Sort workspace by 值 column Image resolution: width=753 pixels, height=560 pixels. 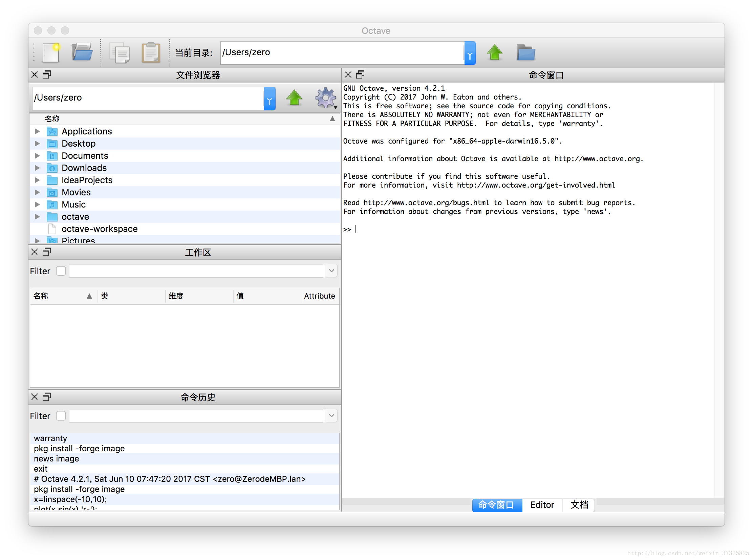click(267, 296)
